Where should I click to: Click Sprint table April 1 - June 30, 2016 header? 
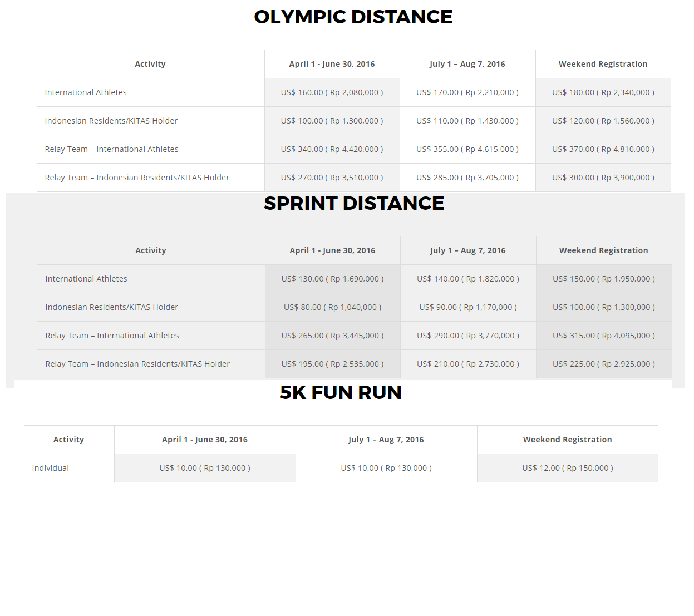coord(332,250)
